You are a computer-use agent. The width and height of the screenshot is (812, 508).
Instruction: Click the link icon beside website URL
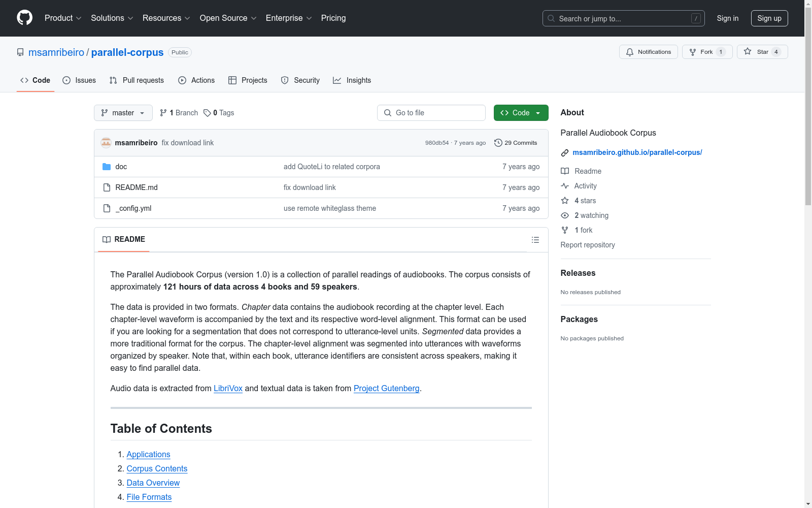565,153
